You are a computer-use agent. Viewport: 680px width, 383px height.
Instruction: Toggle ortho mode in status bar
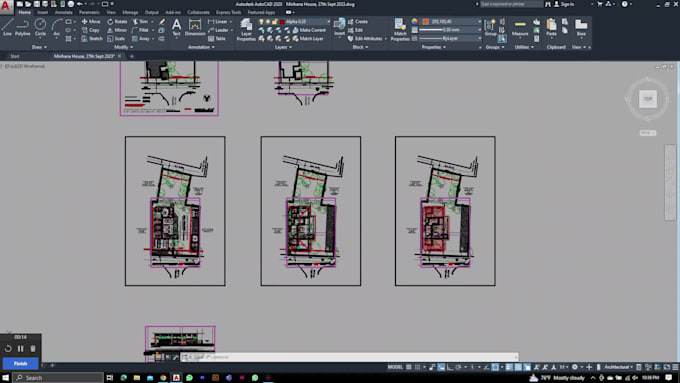pyautogui.click(x=450, y=367)
